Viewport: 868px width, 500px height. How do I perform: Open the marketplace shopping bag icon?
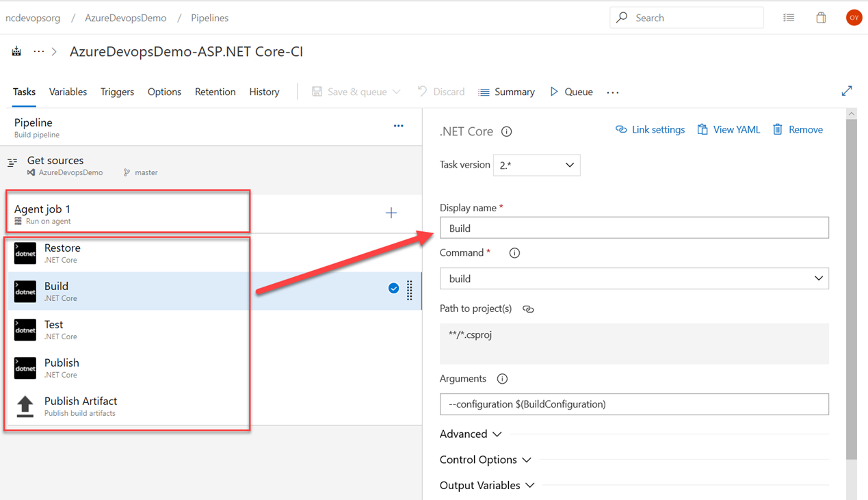tap(821, 18)
